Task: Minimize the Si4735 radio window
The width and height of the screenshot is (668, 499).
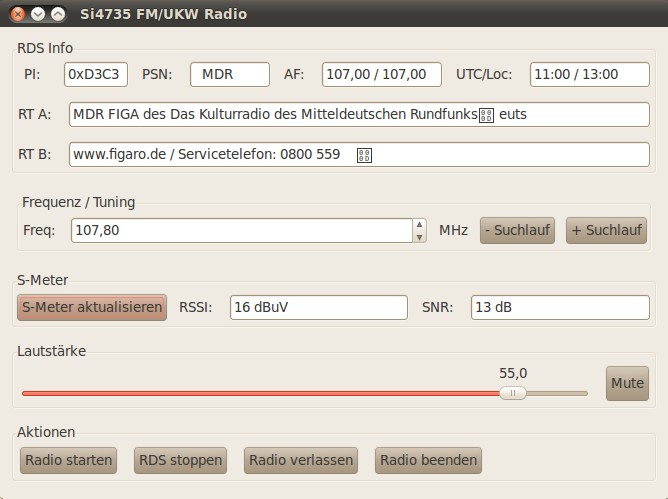Action: click(38, 14)
